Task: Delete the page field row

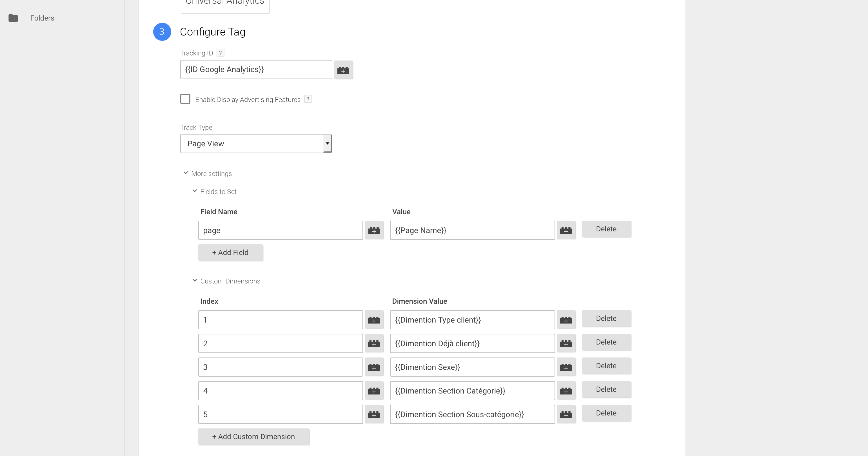Action: click(606, 229)
